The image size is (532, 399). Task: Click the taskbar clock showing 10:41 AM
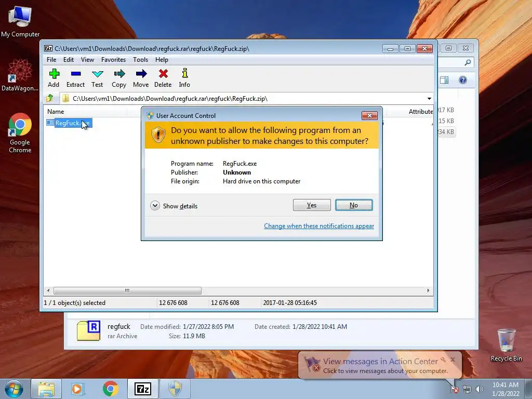[506, 389]
